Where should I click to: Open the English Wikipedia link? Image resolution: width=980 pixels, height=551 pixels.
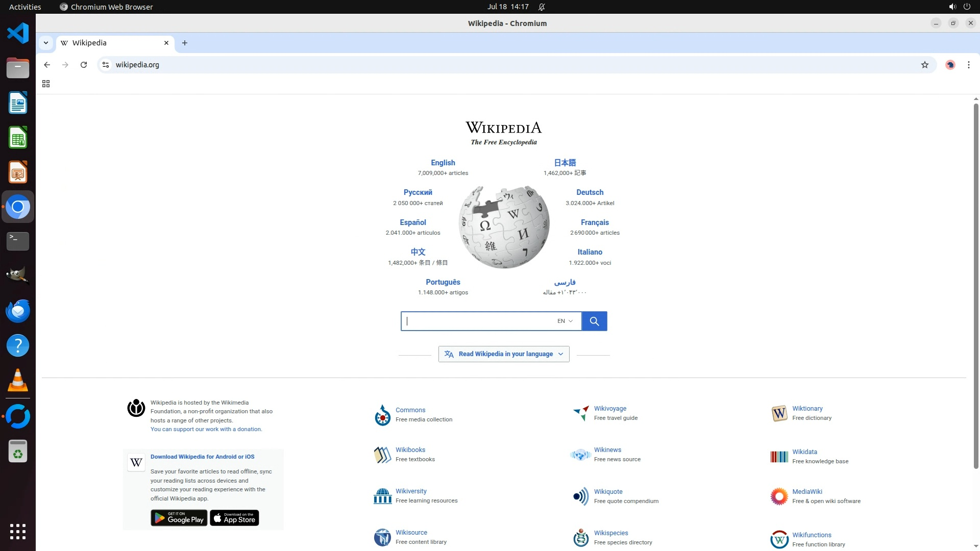(443, 163)
